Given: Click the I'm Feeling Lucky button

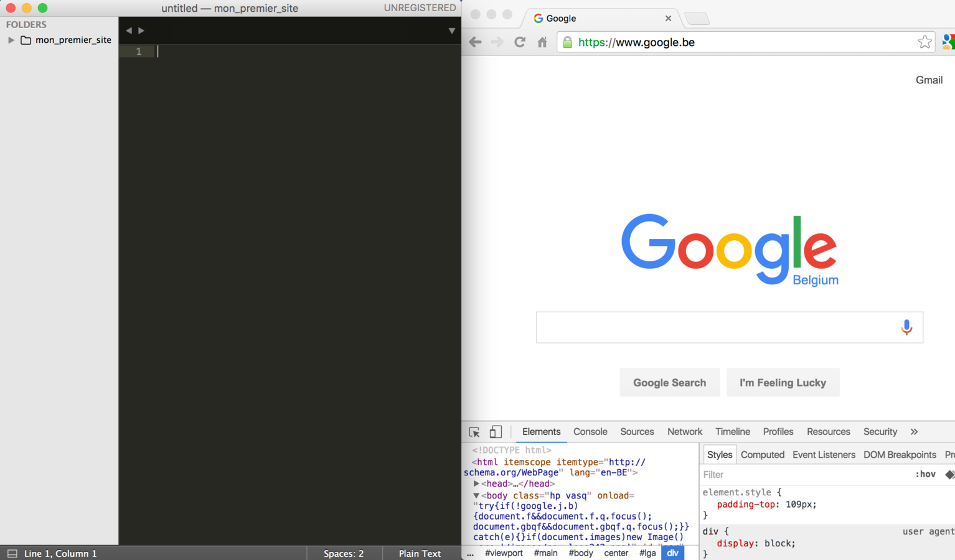Looking at the screenshot, I should [783, 383].
